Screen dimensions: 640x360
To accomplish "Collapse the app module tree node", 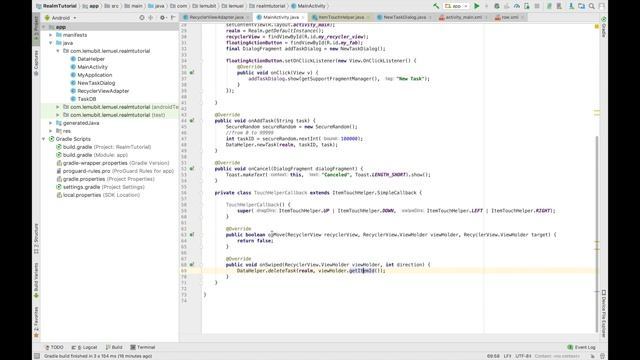I will (x=44, y=27).
